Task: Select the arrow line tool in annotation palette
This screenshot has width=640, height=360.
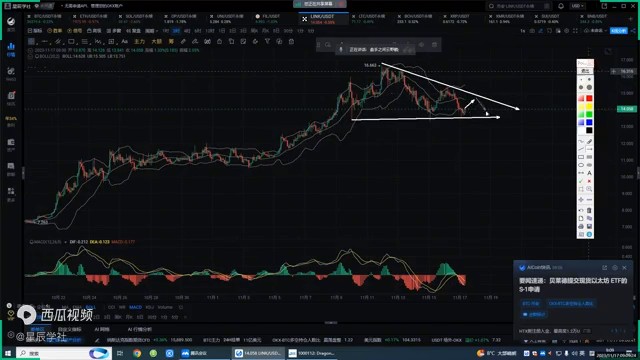Action: 589,149
